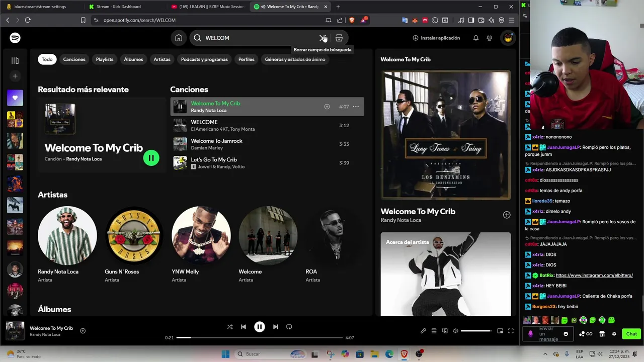Select Géneros y estados de ánimo chip
The image size is (644, 362).
click(x=295, y=59)
